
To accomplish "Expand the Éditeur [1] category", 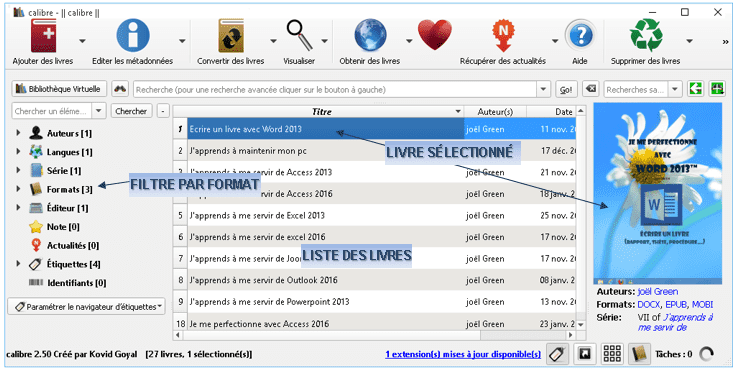I will click(x=18, y=208).
